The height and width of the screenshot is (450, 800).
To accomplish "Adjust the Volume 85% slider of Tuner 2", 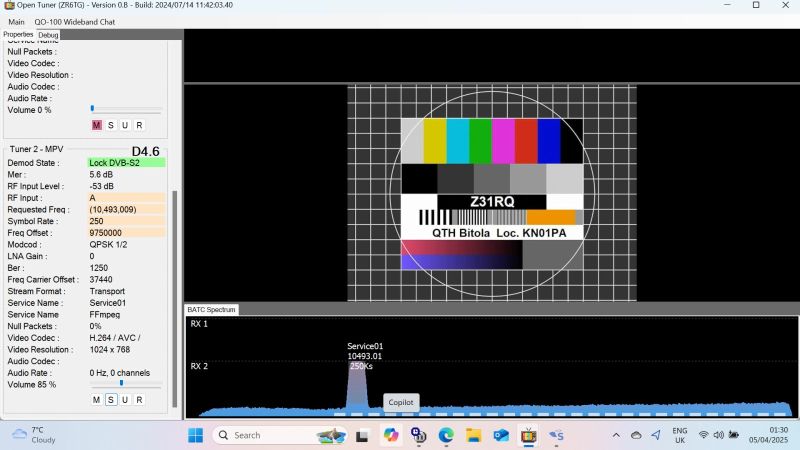I will click(x=121, y=383).
